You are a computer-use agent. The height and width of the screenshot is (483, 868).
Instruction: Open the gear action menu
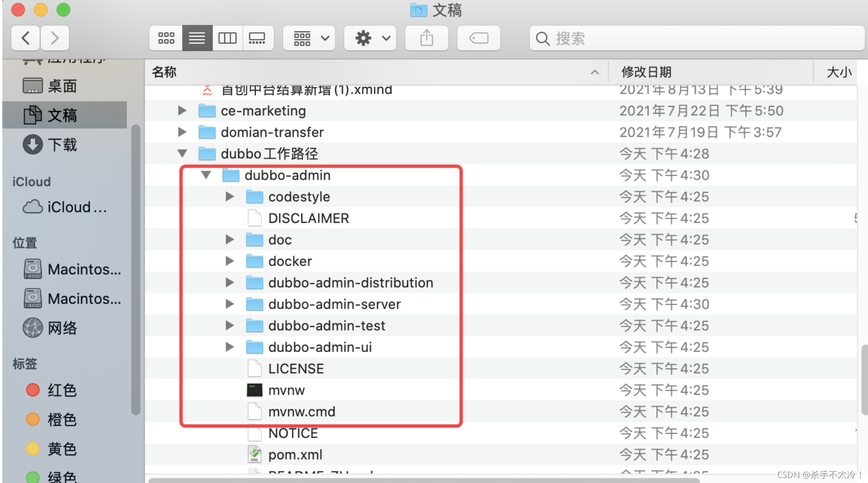point(370,38)
